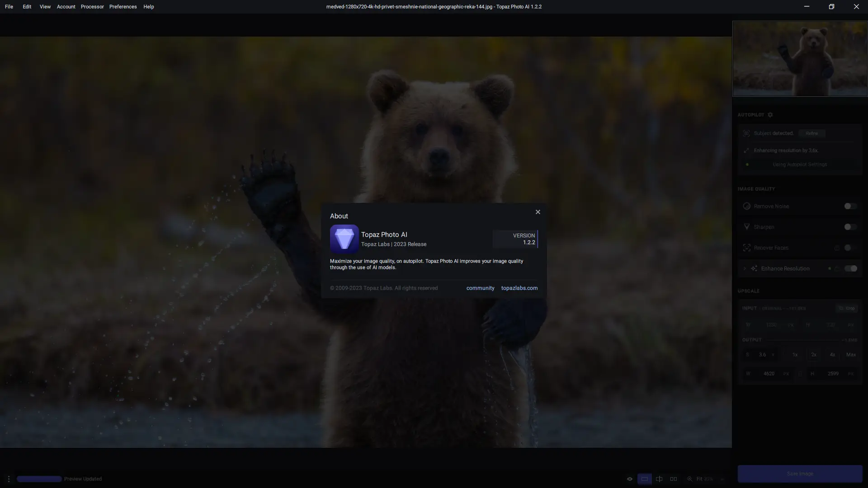Open the Preferences menu
Viewport: 868px width, 488px height.
point(123,7)
